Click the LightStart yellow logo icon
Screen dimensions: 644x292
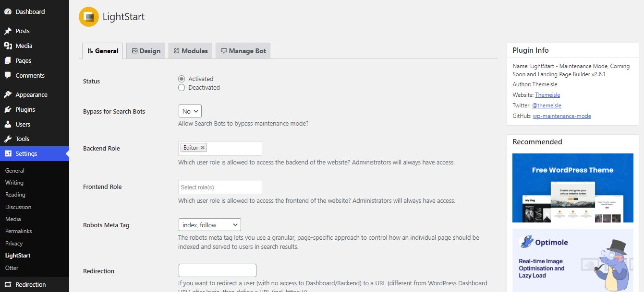click(88, 17)
